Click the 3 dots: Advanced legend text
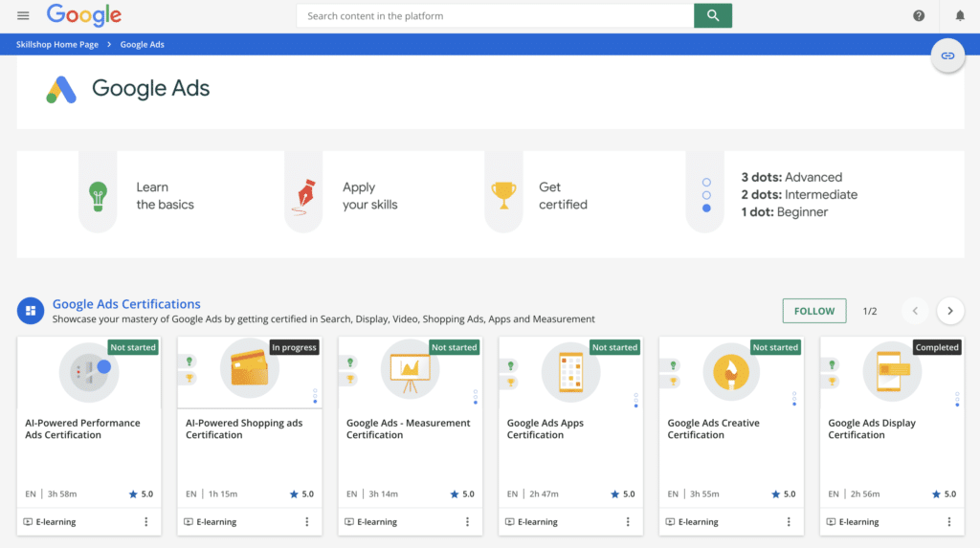 [x=791, y=178]
